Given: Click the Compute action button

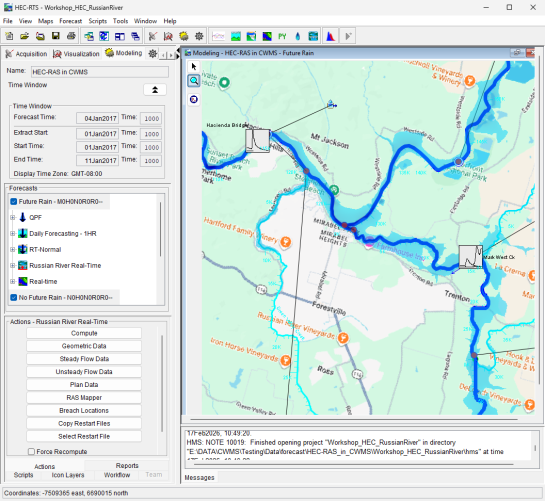Looking at the screenshot, I should pyautogui.click(x=84, y=333).
